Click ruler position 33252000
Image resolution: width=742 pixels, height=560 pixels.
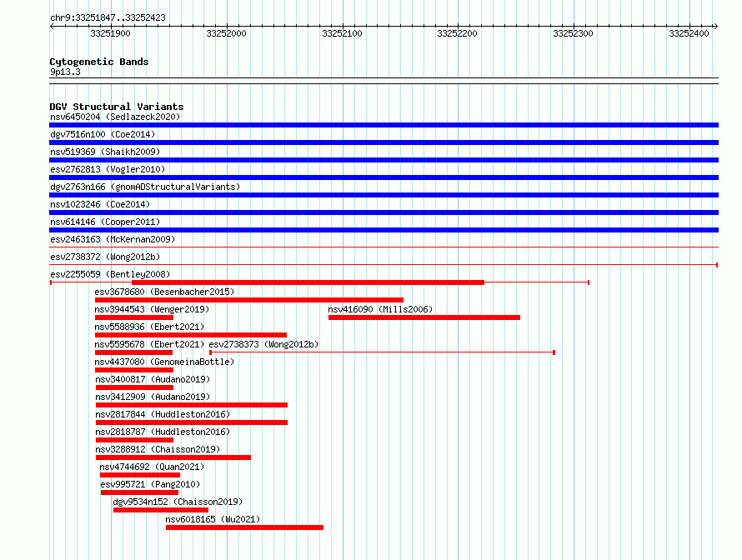point(226,33)
